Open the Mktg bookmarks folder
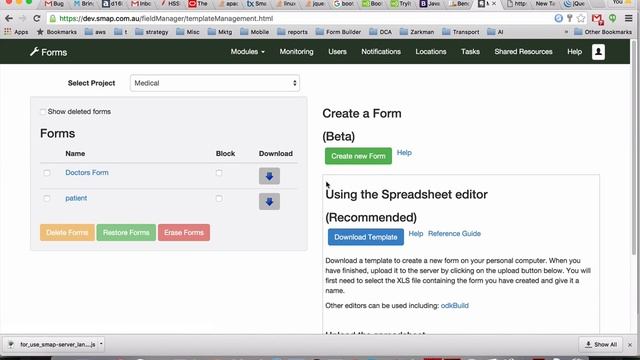This screenshot has height=360, width=640. [220, 32]
